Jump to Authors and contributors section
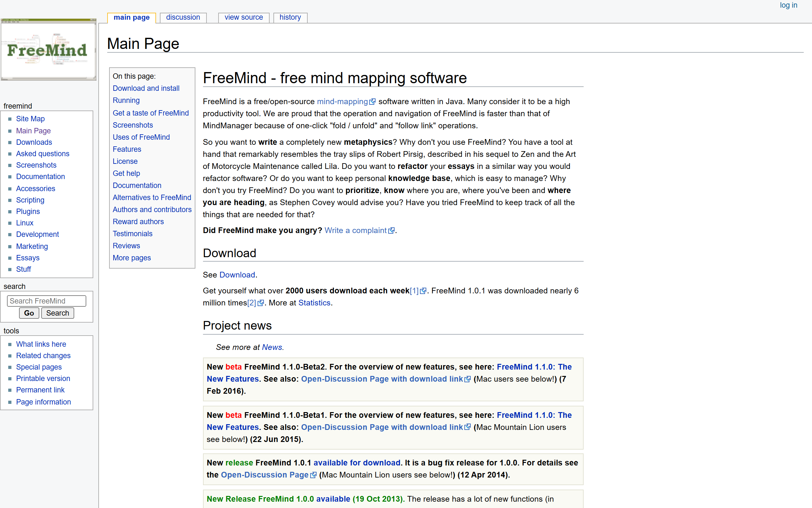Image resolution: width=812 pixels, height=508 pixels. tap(152, 210)
